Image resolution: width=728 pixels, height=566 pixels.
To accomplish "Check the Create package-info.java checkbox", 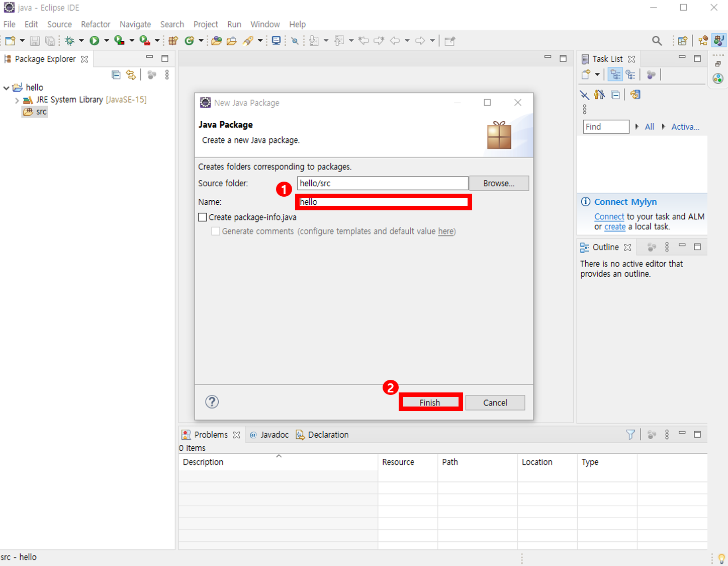I will [x=203, y=217].
